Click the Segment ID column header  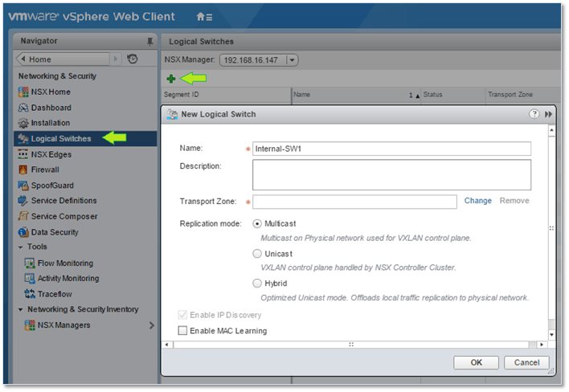[x=227, y=95]
